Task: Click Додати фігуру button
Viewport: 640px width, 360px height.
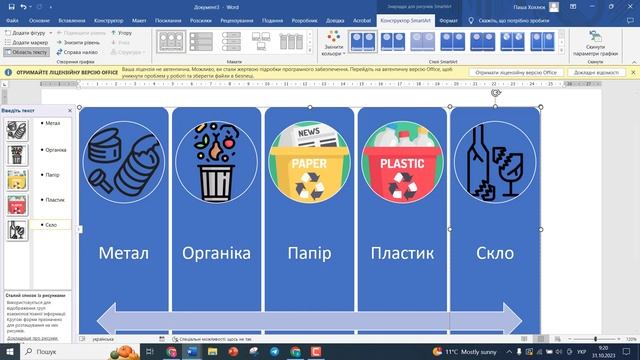Action: tap(25, 33)
